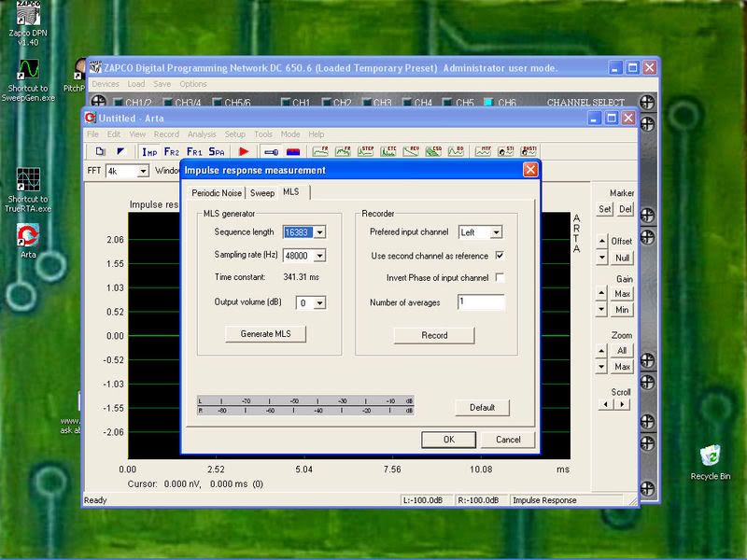The width and height of the screenshot is (747, 560).
Task: Click the Scroll right arrow
Action: click(x=622, y=404)
